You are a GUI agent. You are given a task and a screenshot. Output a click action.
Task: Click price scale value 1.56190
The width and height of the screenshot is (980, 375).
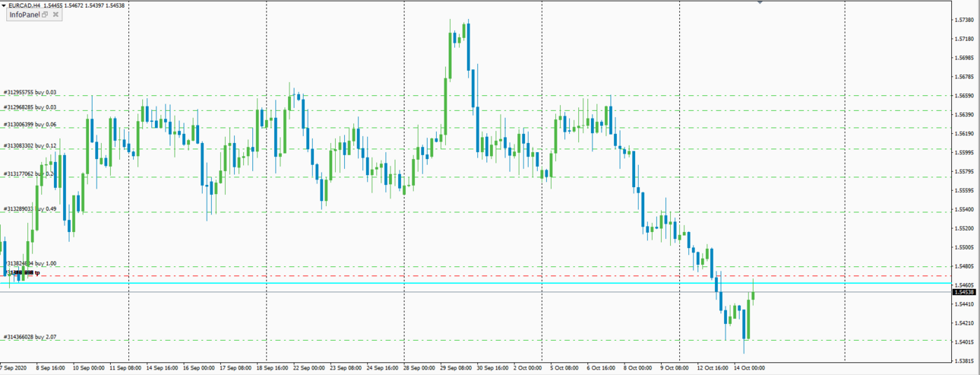965,134
